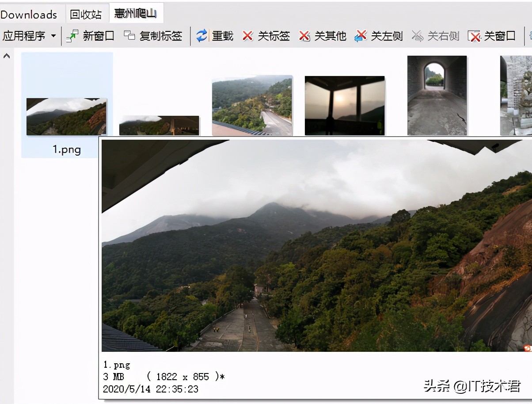Click the large mountain preview image
532x404 pixels.
click(317, 246)
